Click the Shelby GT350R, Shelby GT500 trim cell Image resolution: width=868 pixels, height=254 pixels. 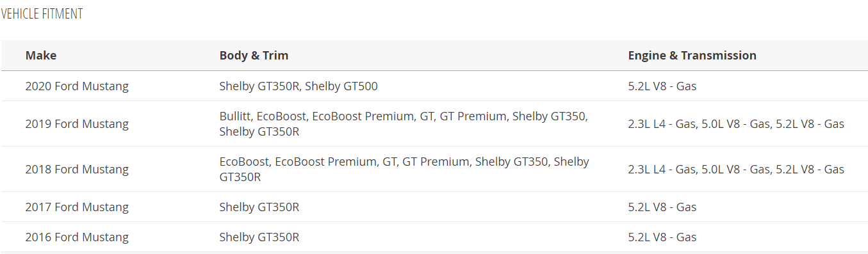pyautogui.click(x=299, y=86)
